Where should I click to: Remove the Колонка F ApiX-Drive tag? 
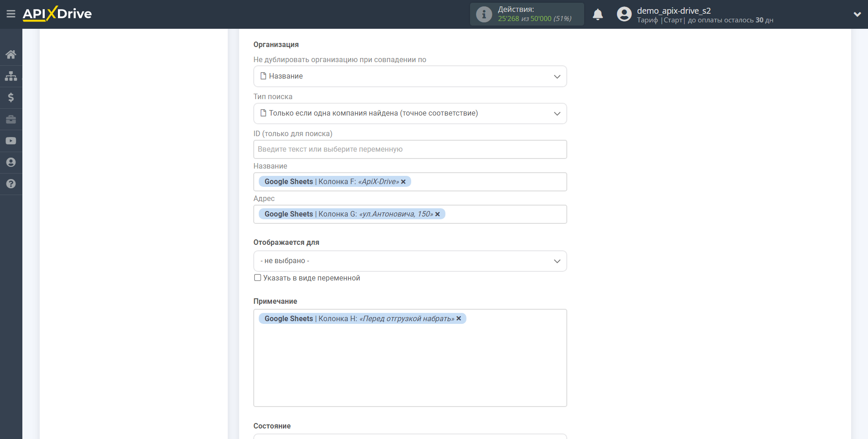403,182
